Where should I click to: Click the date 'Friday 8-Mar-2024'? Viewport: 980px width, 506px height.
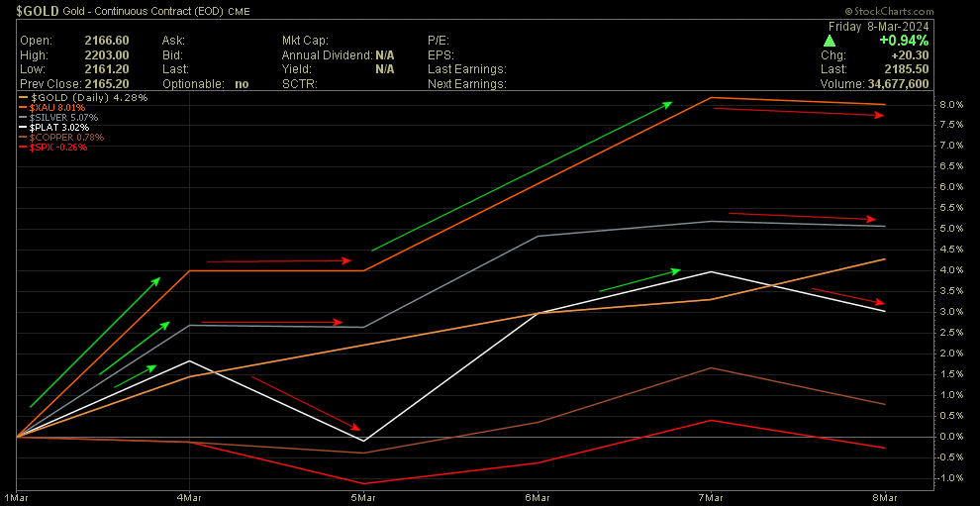point(878,27)
